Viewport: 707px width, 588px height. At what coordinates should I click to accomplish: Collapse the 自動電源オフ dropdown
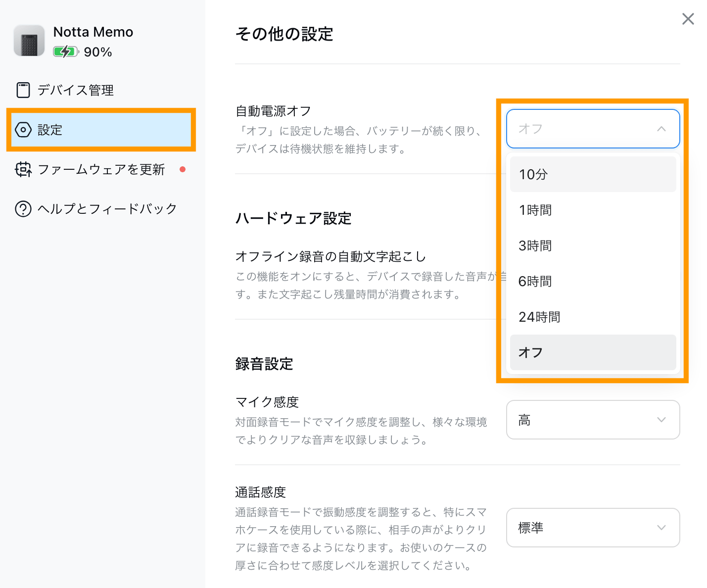coord(593,129)
